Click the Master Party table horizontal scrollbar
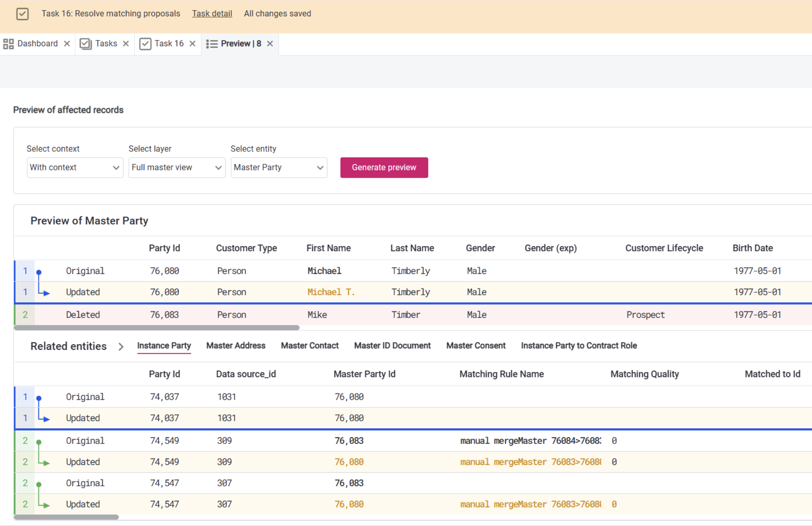The image size is (812, 526). point(156,328)
